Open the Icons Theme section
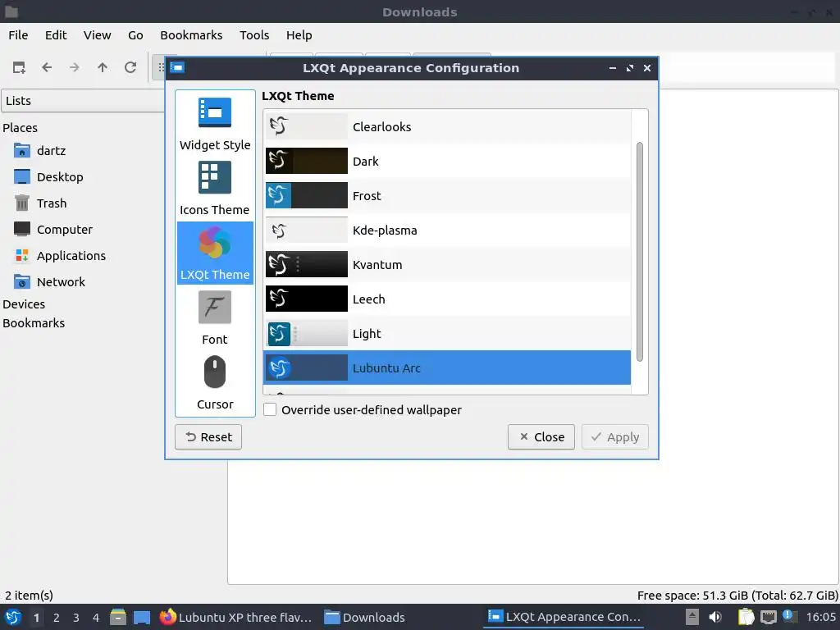This screenshot has height=630, width=840. pos(215,189)
